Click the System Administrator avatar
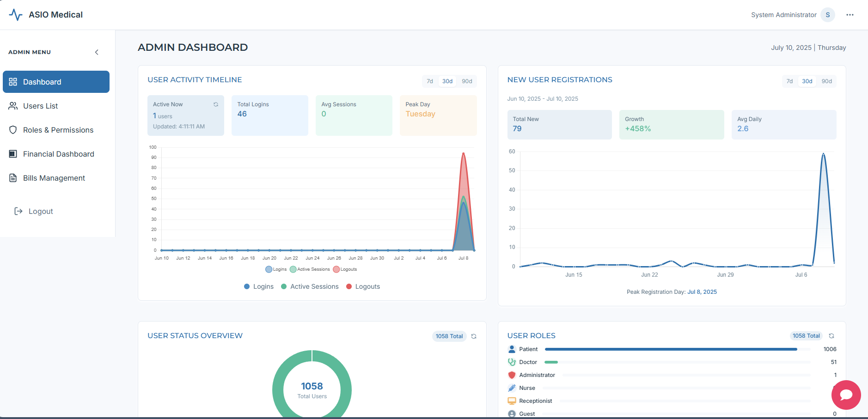This screenshot has width=868, height=419. point(827,15)
